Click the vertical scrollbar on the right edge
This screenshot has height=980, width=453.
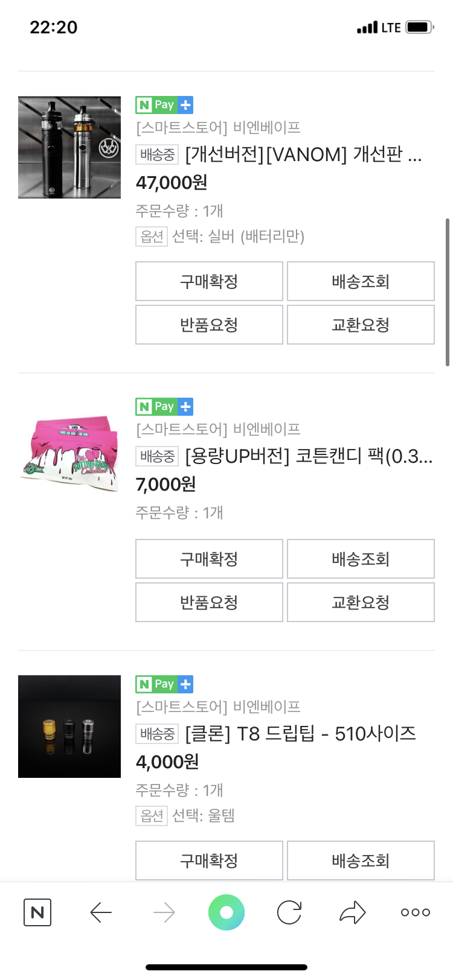448,292
